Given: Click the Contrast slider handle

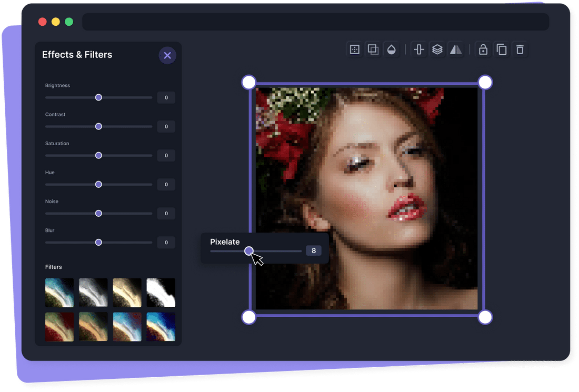Looking at the screenshot, I should pos(98,126).
